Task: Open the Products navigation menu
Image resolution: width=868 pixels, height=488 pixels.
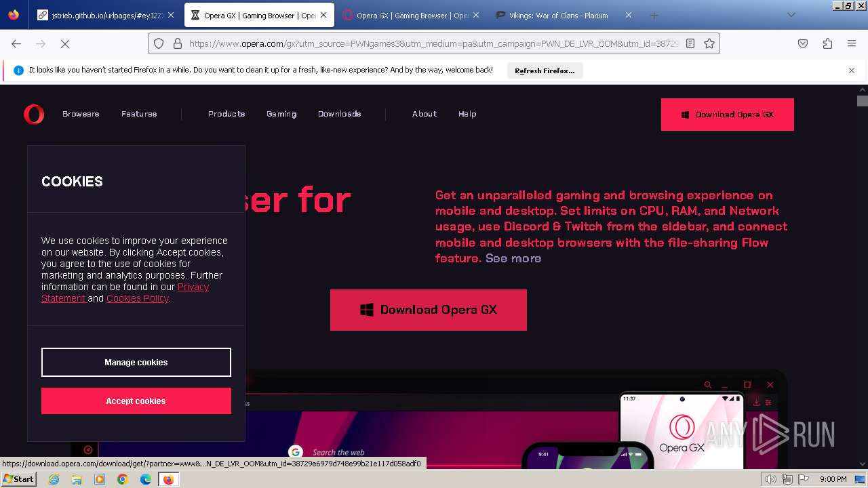Action: [x=226, y=114]
